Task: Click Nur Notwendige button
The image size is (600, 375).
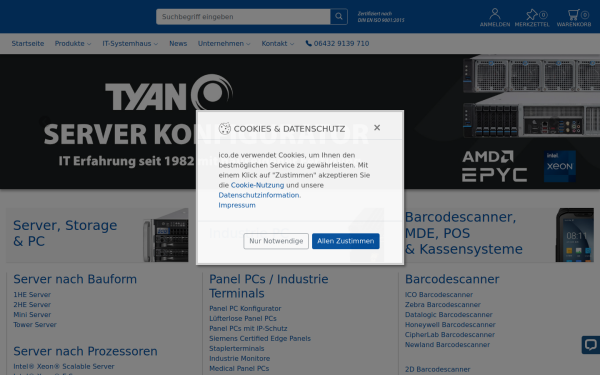Action: click(276, 241)
